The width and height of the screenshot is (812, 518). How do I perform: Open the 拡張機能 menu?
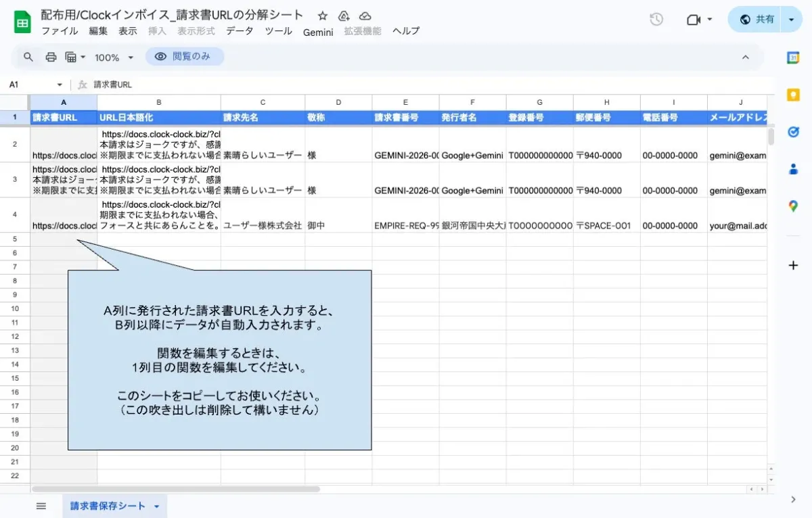pos(362,31)
